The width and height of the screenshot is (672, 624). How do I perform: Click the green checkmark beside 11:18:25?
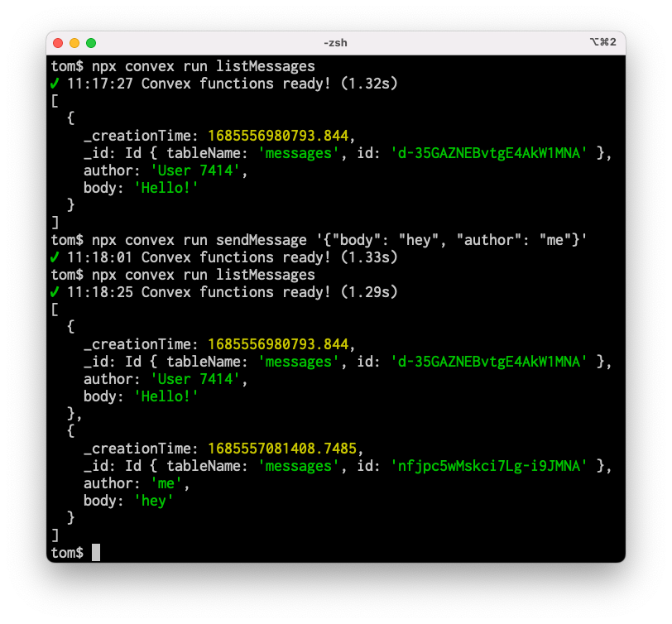tap(55, 292)
